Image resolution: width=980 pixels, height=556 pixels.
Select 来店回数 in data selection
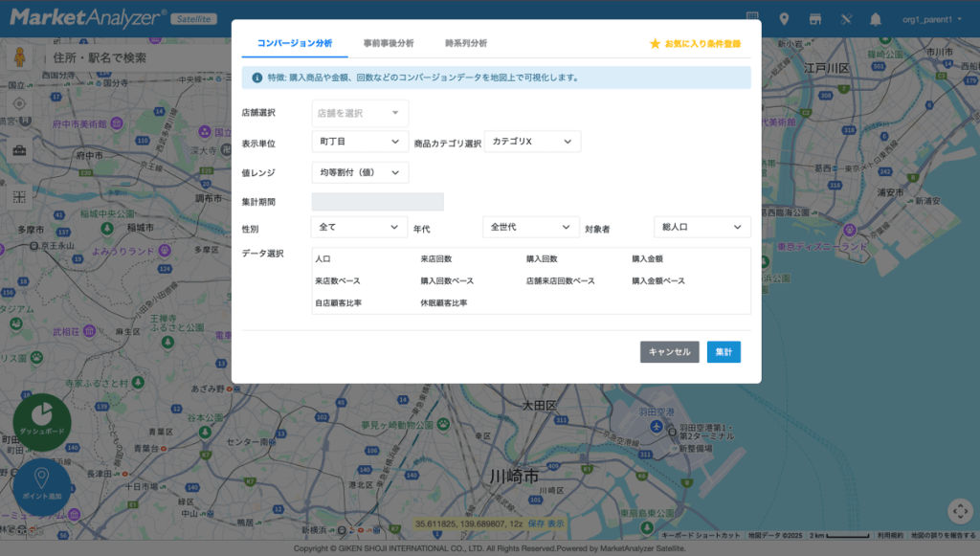pos(436,259)
